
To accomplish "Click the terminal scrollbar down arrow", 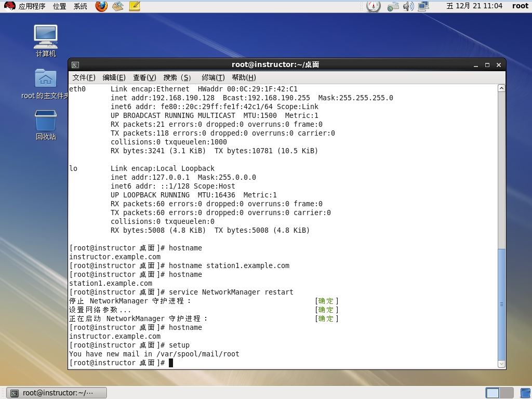I will 501,364.
